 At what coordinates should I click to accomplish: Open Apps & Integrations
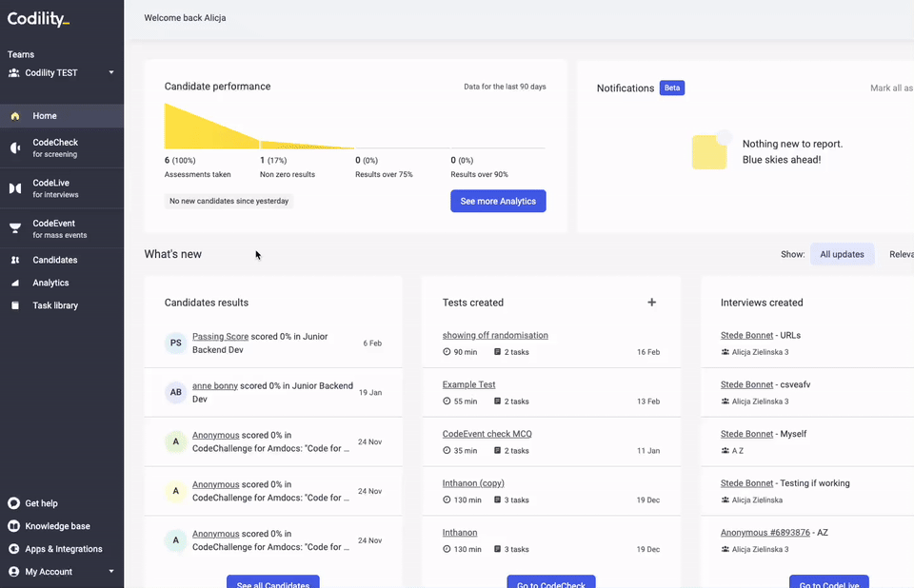[62, 549]
